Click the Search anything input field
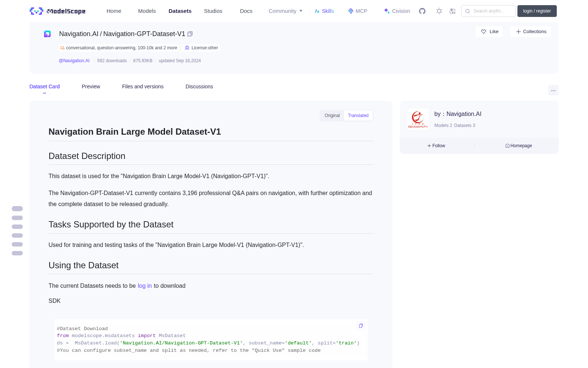The height and width of the screenshot is (368, 588). tap(488, 11)
